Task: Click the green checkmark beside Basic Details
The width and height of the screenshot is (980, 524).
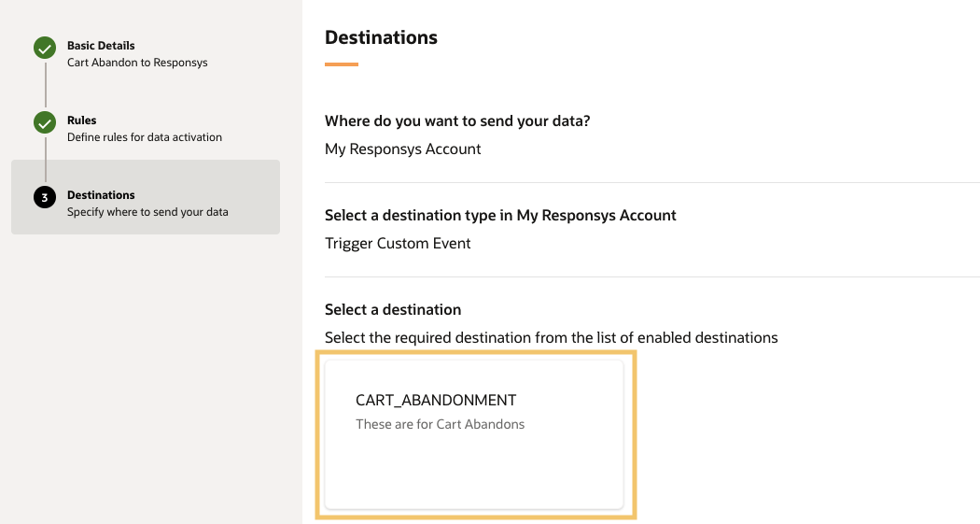Action: click(x=45, y=48)
